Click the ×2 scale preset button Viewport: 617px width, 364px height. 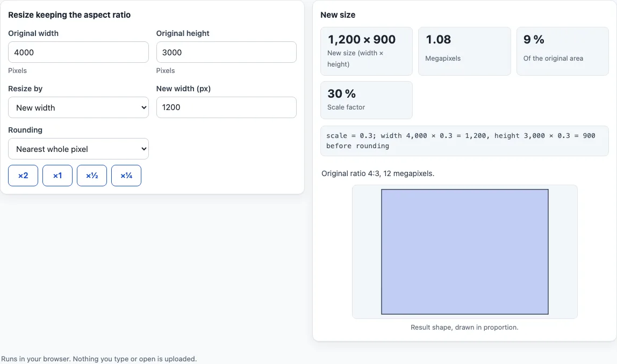tap(23, 176)
